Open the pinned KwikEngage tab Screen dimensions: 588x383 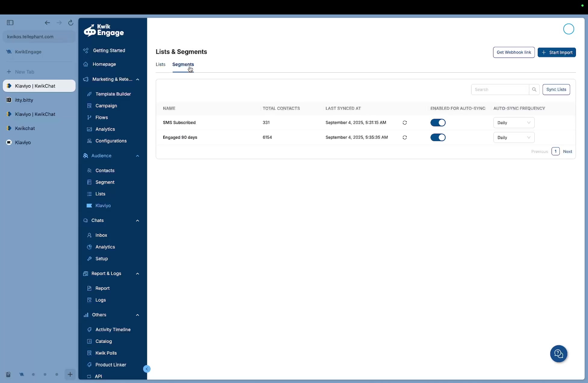click(x=39, y=52)
